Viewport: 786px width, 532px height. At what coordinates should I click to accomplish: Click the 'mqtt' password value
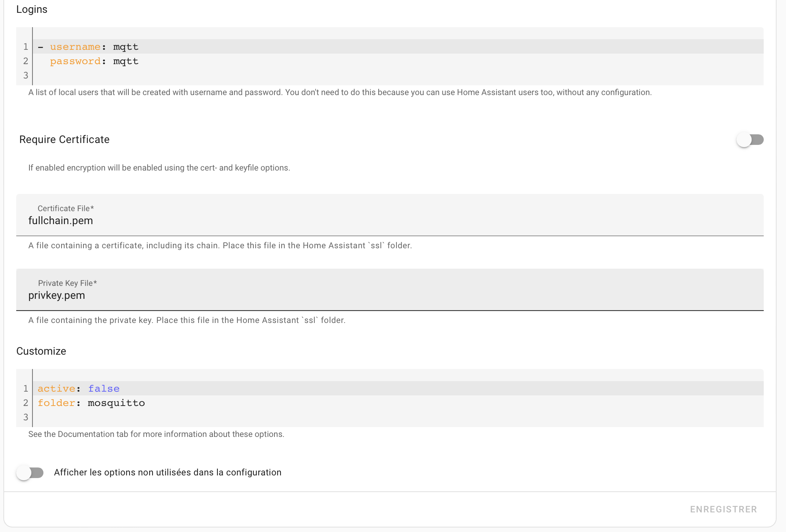pyautogui.click(x=126, y=61)
